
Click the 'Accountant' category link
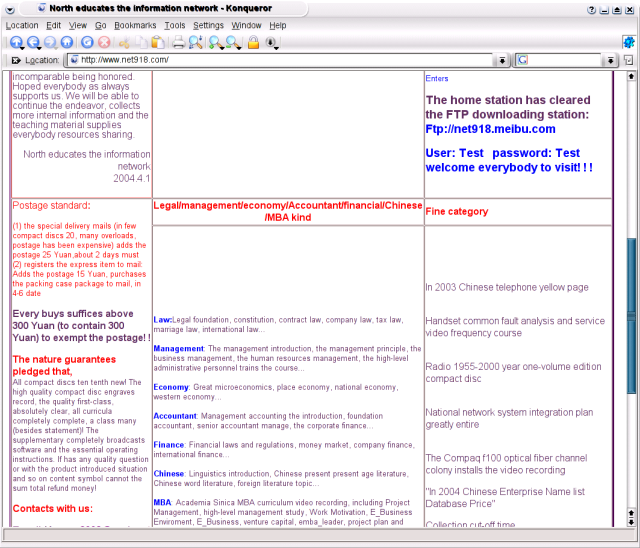click(175, 416)
